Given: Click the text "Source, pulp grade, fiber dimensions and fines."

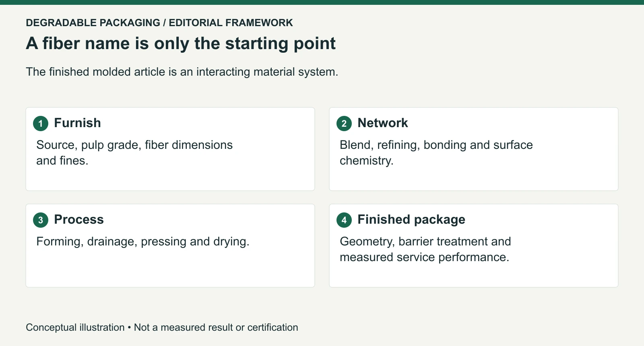Looking at the screenshot, I should (x=134, y=153).
